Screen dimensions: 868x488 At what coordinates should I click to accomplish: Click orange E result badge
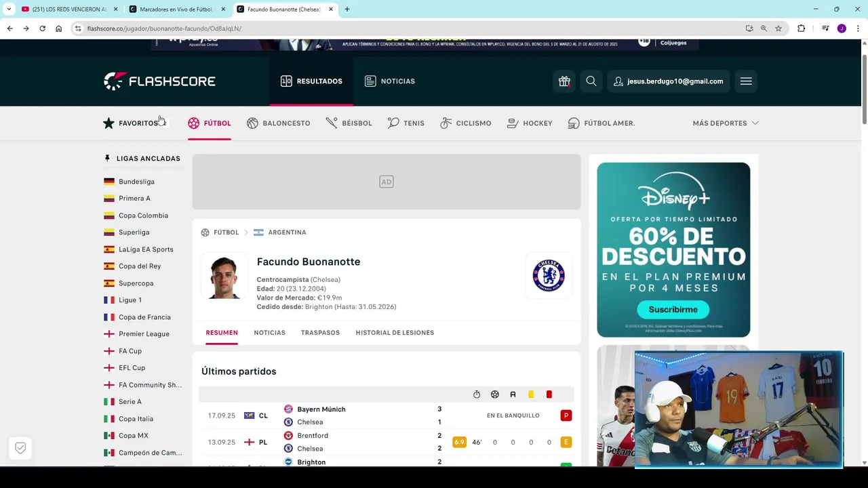(566, 442)
